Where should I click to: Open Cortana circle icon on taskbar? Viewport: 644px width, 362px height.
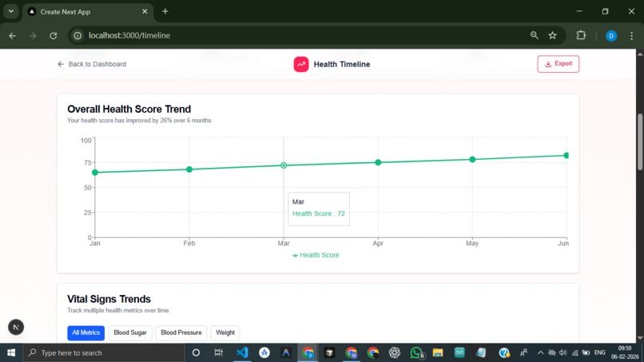(x=196, y=352)
